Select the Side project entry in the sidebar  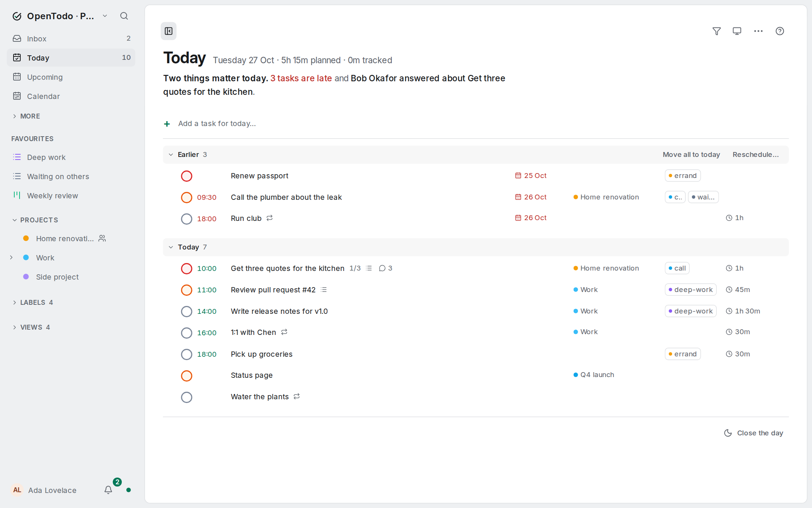tap(71, 277)
